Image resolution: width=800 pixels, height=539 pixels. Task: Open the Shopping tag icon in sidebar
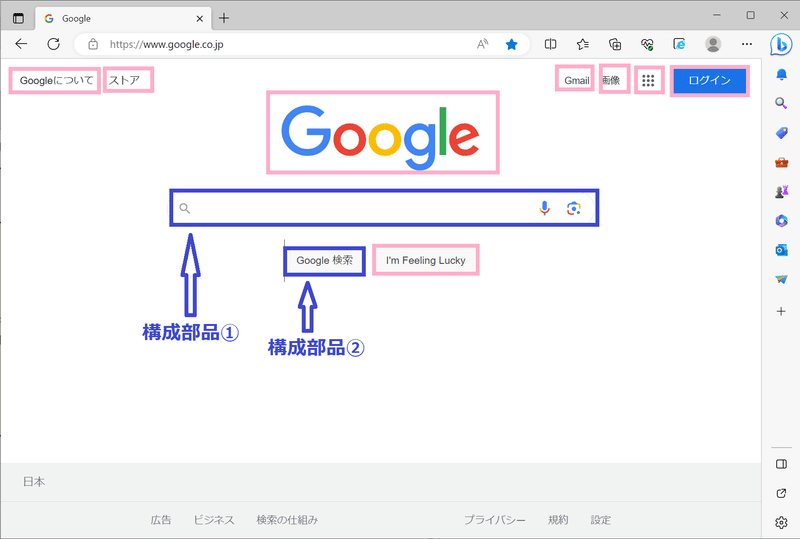pyautogui.click(x=781, y=133)
